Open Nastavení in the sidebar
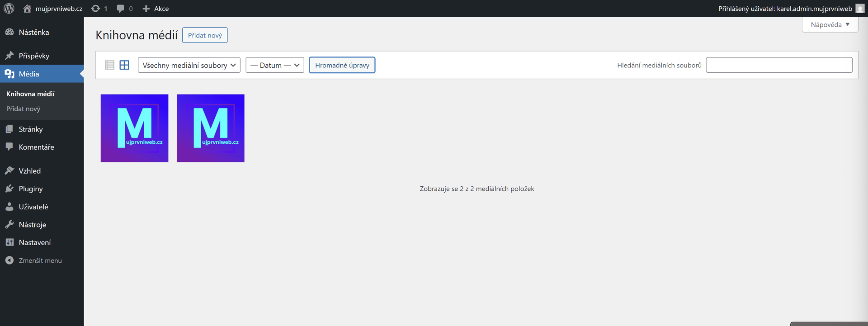The image size is (868, 326). 35,242
